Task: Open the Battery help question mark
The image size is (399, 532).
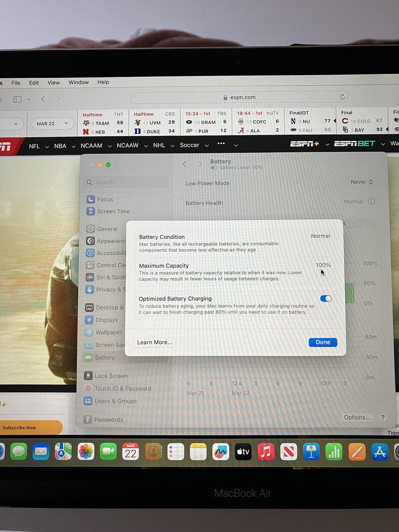Action: (383, 417)
